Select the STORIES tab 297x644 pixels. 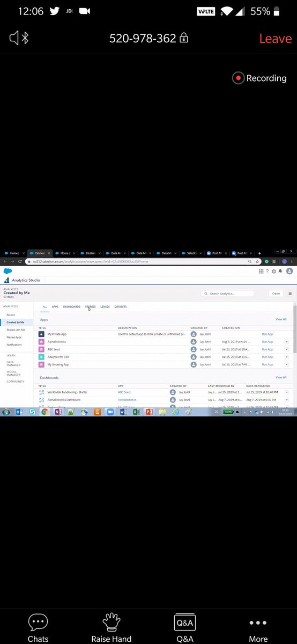pyautogui.click(x=90, y=306)
